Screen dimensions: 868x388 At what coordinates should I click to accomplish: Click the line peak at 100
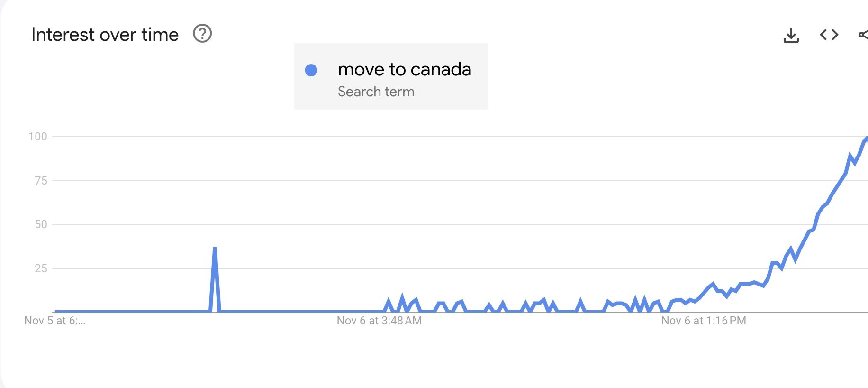coord(866,139)
